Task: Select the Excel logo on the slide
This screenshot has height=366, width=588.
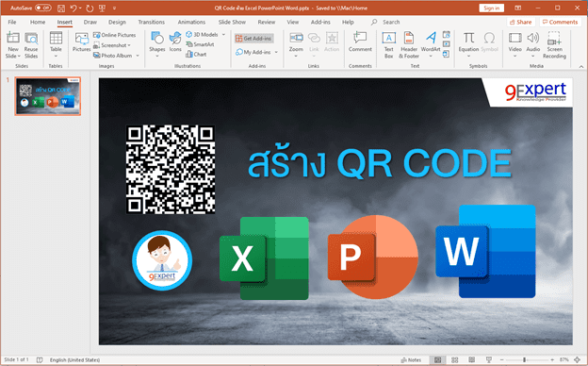Action: 264,258
